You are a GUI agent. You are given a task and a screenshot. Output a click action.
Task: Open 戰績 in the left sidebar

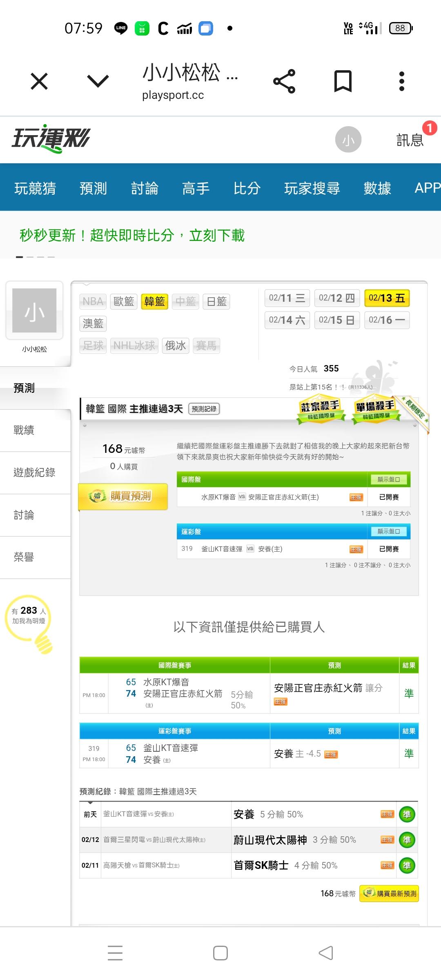pyautogui.click(x=24, y=430)
